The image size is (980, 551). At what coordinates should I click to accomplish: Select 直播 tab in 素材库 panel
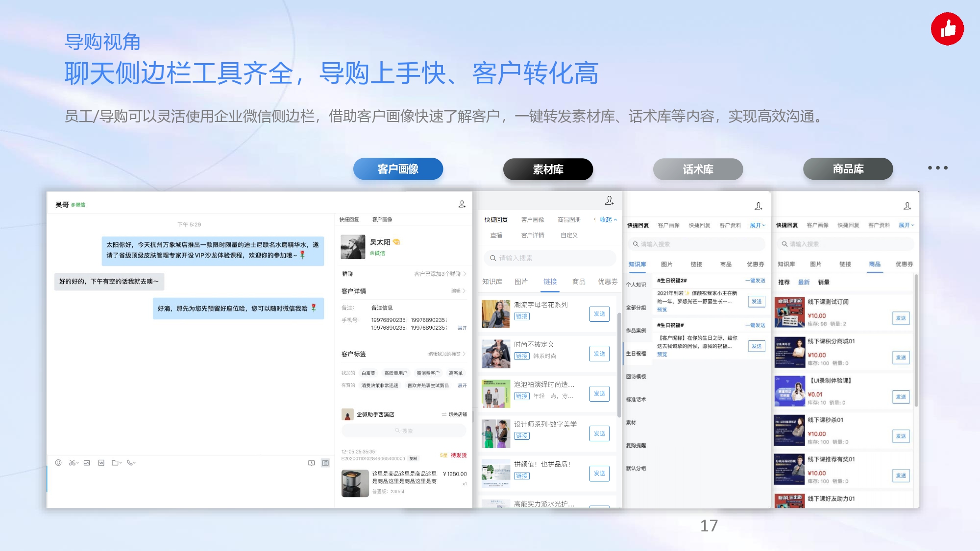pos(496,235)
